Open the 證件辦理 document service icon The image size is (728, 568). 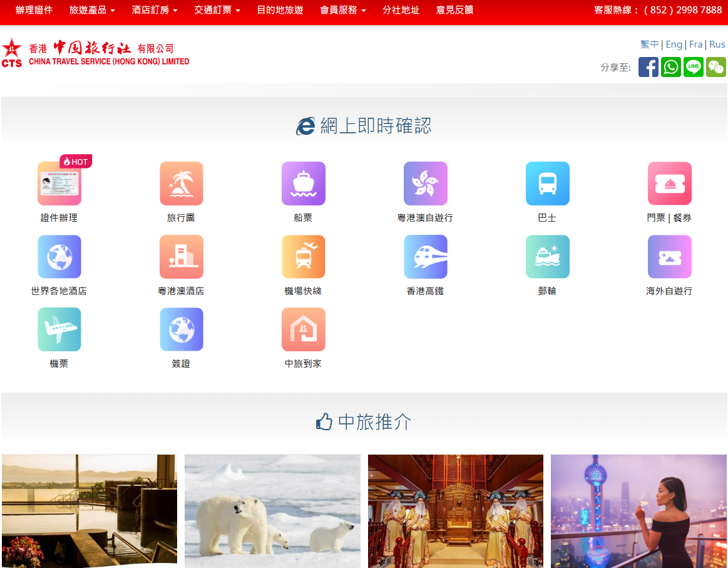(x=59, y=183)
